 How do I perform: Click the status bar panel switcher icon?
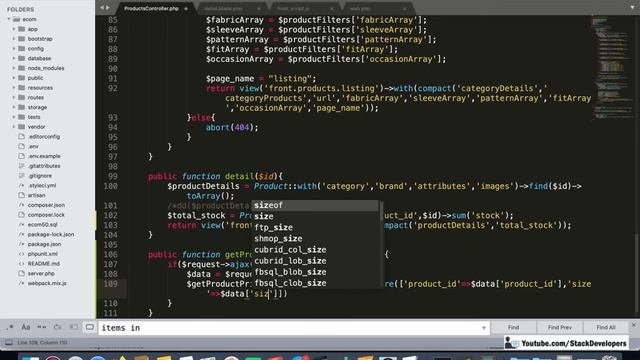click(x=9, y=342)
